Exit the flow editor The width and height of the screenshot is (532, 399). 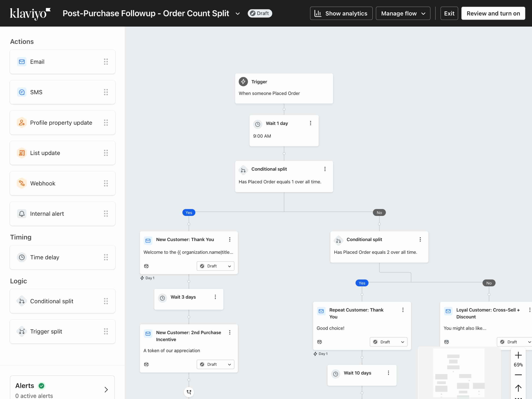(x=449, y=14)
